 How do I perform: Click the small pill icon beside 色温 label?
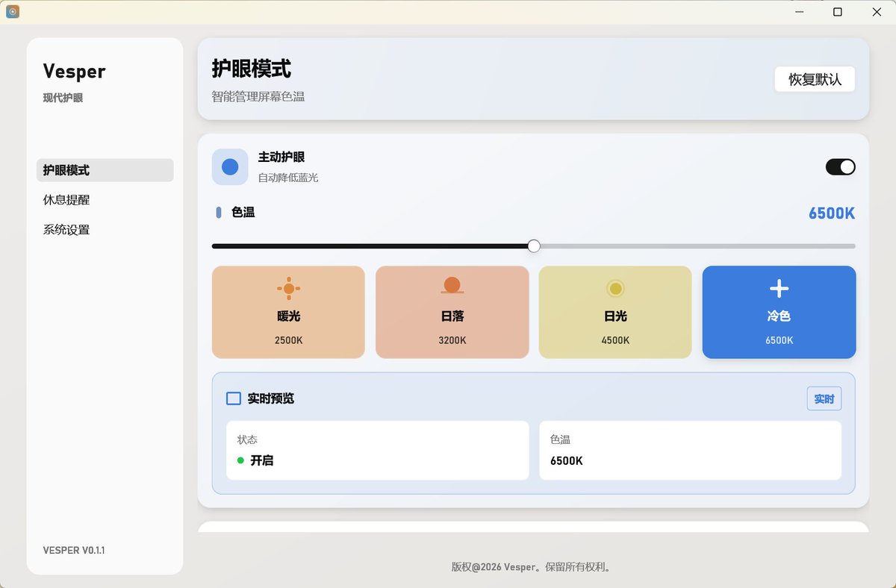219,213
